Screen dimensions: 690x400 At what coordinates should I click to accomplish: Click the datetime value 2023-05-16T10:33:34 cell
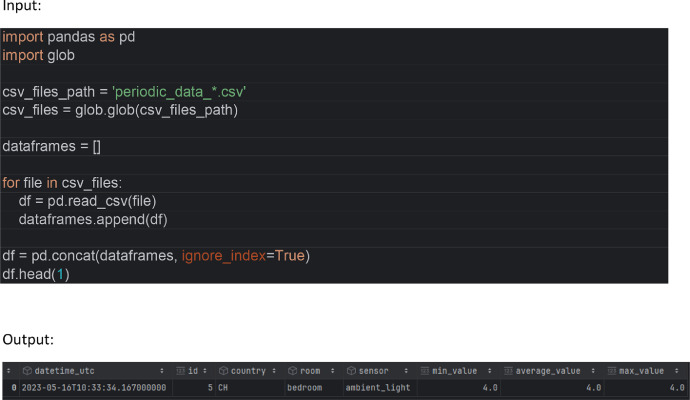[x=94, y=388]
